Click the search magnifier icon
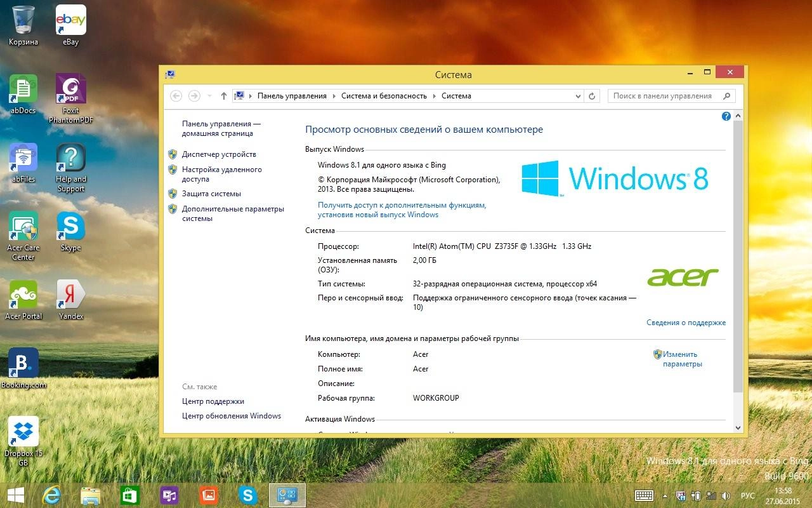Screen dimensions: 812x508 728,96
